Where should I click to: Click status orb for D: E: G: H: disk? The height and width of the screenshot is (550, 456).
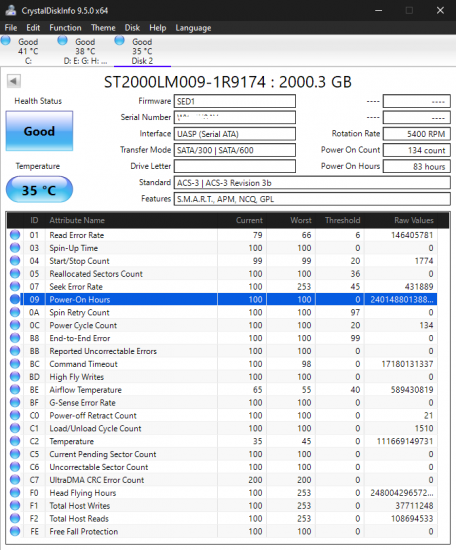(x=62, y=40)
